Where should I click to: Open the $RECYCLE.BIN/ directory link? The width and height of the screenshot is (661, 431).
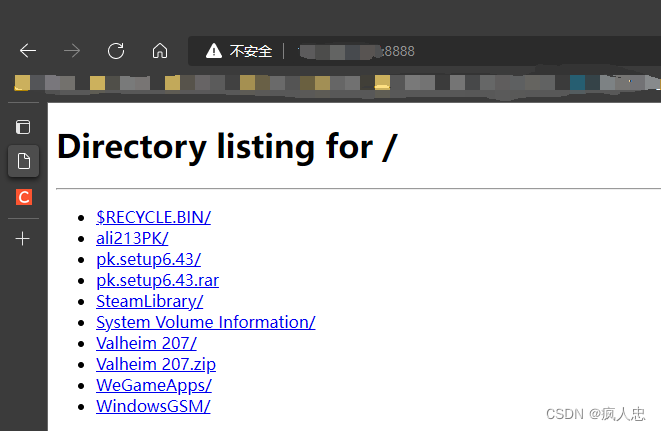pos(153,216)
